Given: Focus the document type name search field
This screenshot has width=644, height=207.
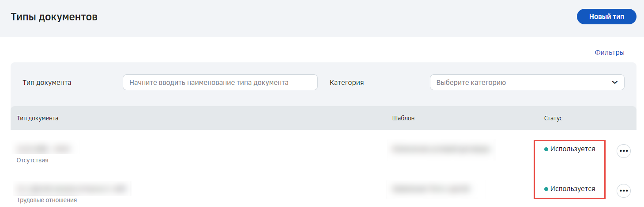Looking at the screenshot, I should pos(220,82).
